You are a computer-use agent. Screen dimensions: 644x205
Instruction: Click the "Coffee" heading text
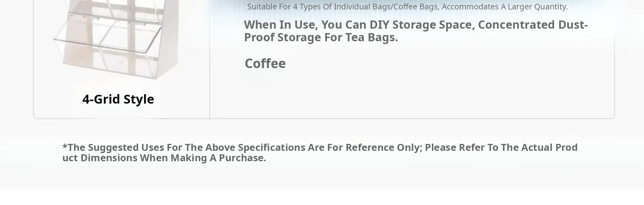click(265, 63)
